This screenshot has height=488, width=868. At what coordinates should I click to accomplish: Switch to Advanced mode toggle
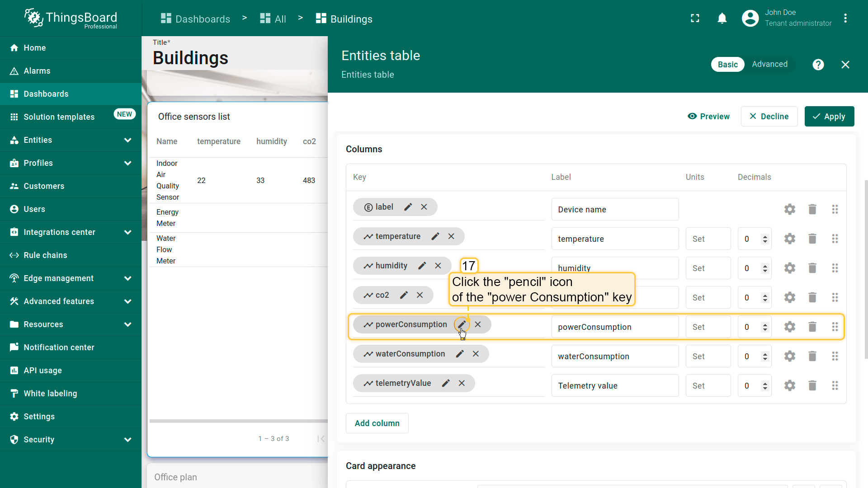click(x=769, y=64)
